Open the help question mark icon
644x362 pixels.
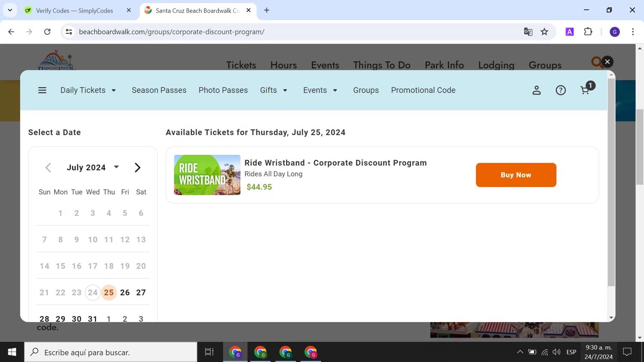[561, 90]
